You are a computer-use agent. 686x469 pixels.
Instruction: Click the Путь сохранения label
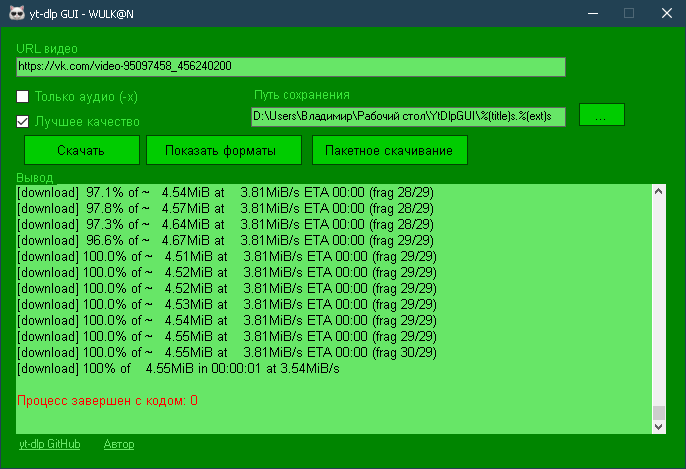point(302,95)
